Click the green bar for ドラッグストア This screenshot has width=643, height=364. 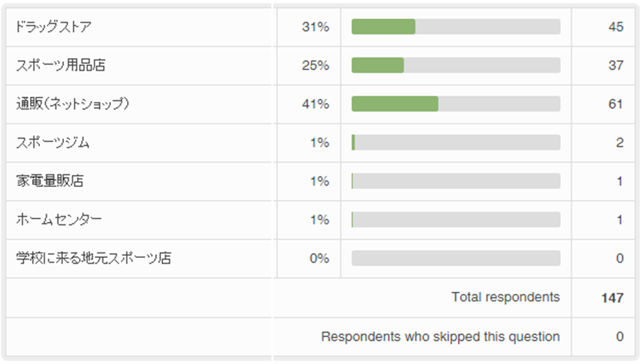384,27
